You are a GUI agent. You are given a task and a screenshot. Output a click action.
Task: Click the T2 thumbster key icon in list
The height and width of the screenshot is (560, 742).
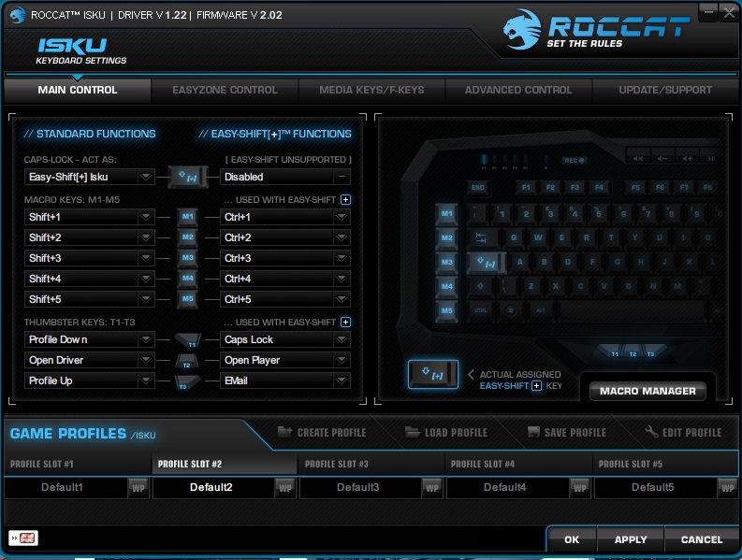tap(186, 361)
